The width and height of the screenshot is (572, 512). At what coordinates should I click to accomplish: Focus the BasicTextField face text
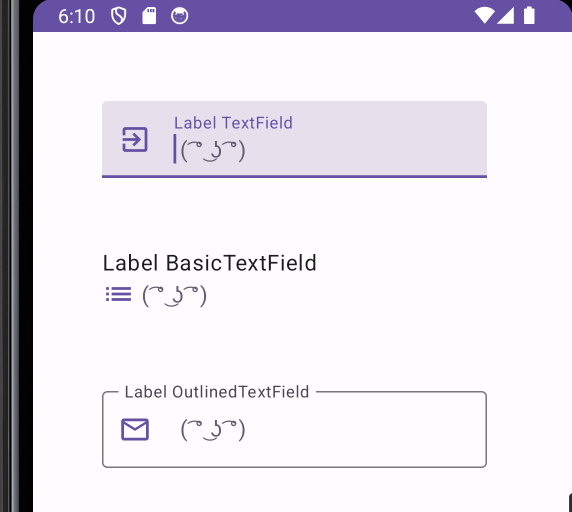(174, 295)
